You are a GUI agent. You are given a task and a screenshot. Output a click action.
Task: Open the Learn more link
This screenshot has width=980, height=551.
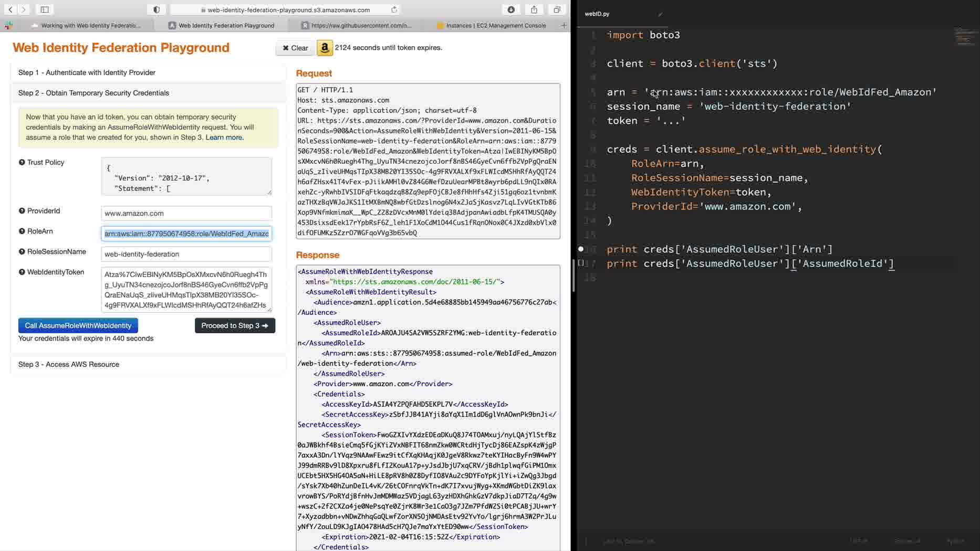(x=224, y=137)
